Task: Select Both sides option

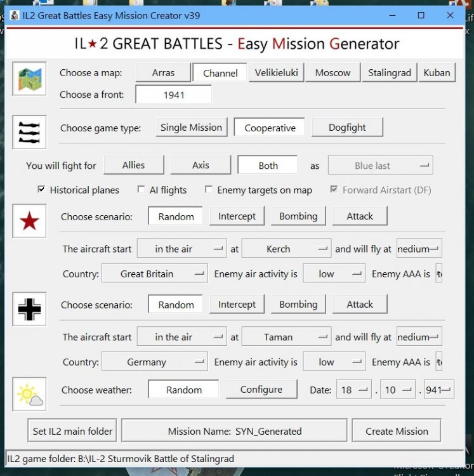Action: click(268, 165)
